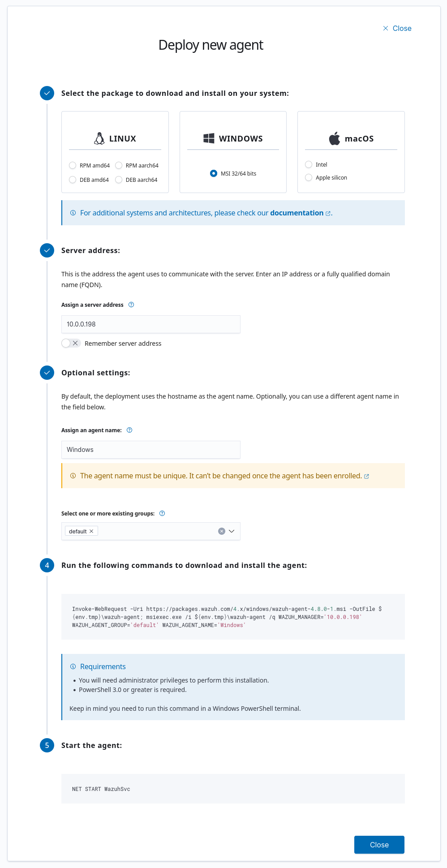Open the existing groups help icon

click(x=162, y=513)
